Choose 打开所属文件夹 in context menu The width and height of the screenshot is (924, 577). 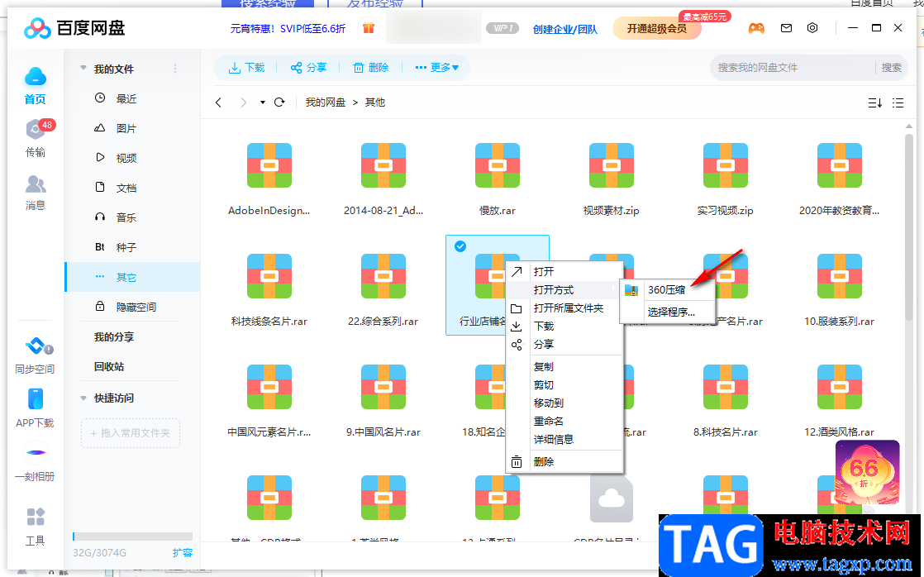564,308
